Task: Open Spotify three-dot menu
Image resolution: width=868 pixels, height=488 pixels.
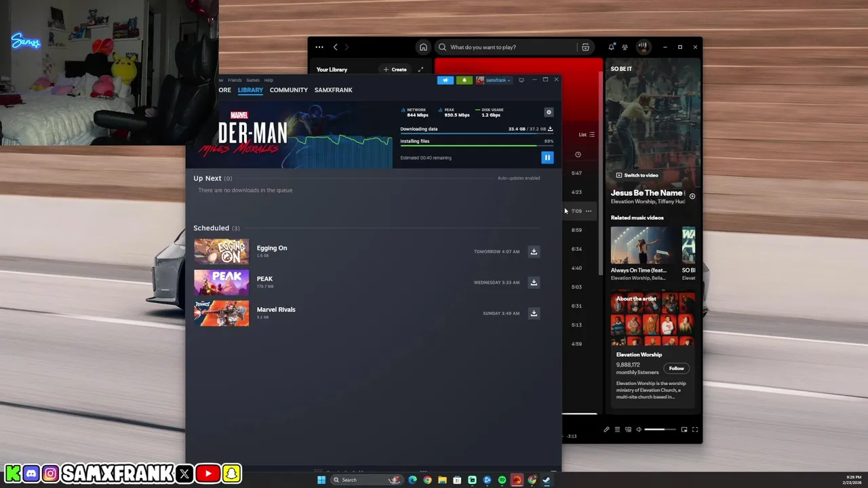Action: point(319,47)
